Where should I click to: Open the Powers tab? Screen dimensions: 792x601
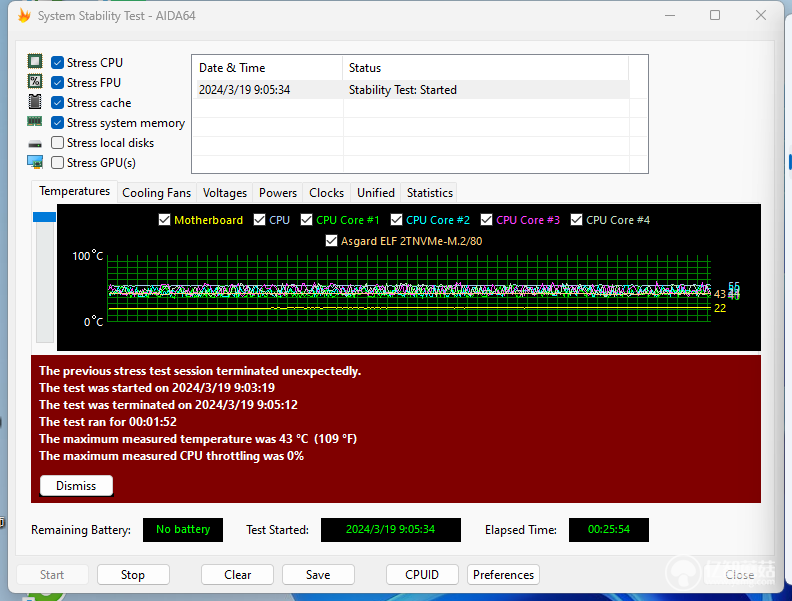point(278,193)
